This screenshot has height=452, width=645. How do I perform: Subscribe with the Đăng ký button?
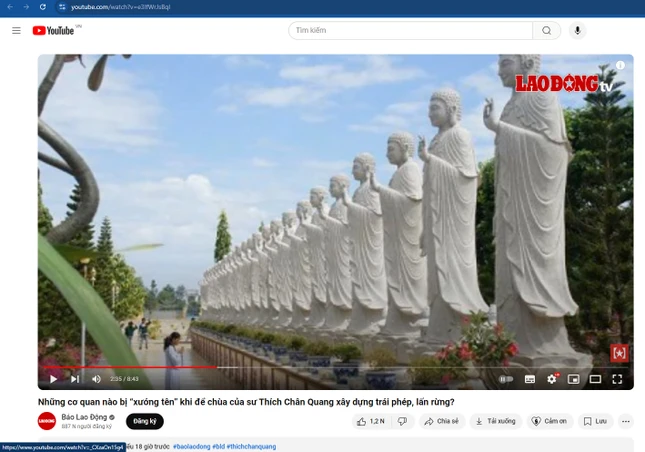[145, 421]
